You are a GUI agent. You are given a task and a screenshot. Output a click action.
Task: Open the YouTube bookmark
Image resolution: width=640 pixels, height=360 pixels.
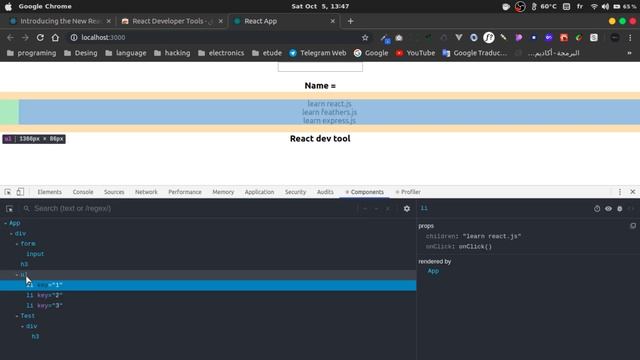415,53
